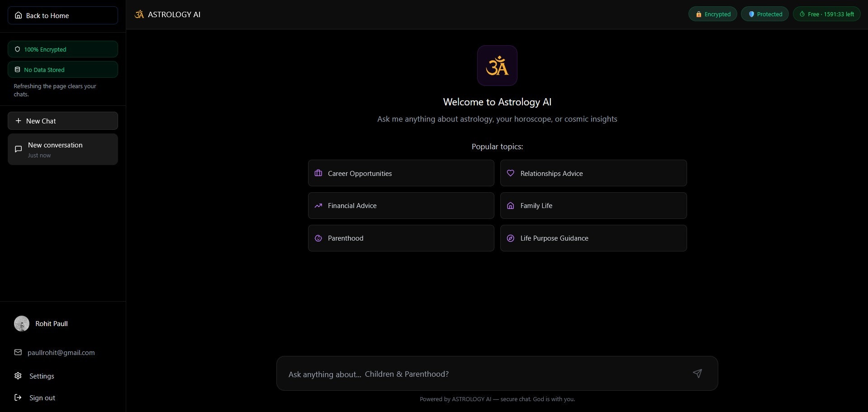Image resolution: width=868 pixels, height=412 pixels.
Task: Click Rohit Paull's profile avatar
Action: (x=21, y=323)
